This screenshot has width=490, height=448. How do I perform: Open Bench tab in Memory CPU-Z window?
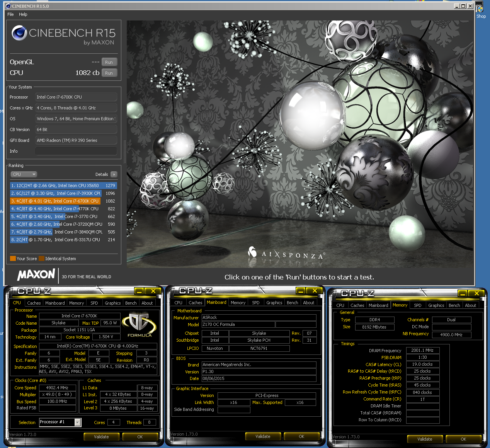coord(454,305)
